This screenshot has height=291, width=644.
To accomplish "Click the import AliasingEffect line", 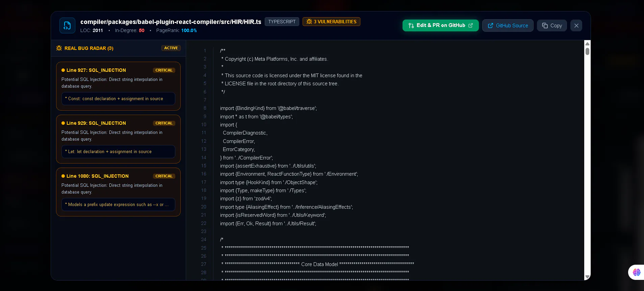I will click(286, 207).
